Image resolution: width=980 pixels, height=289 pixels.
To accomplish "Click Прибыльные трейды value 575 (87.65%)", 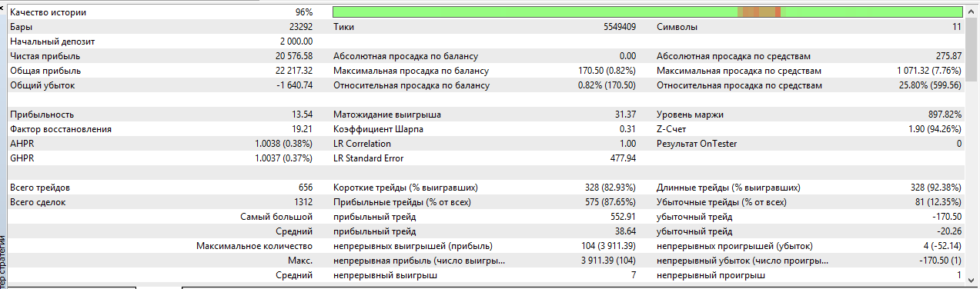I will pos(610,202).
